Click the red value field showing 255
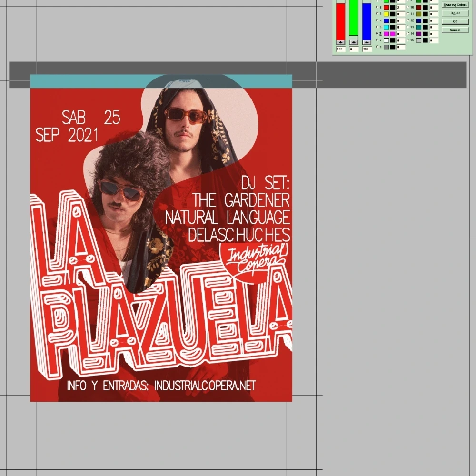This screenshot has width=476, height=476. point(341,49)
